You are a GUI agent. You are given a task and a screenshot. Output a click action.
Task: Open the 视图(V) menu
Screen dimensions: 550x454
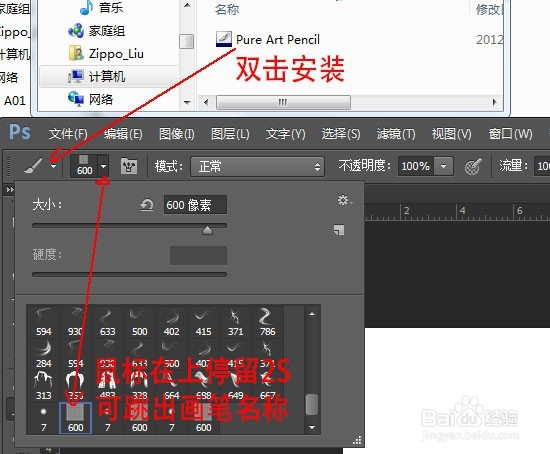pos(451,134)
